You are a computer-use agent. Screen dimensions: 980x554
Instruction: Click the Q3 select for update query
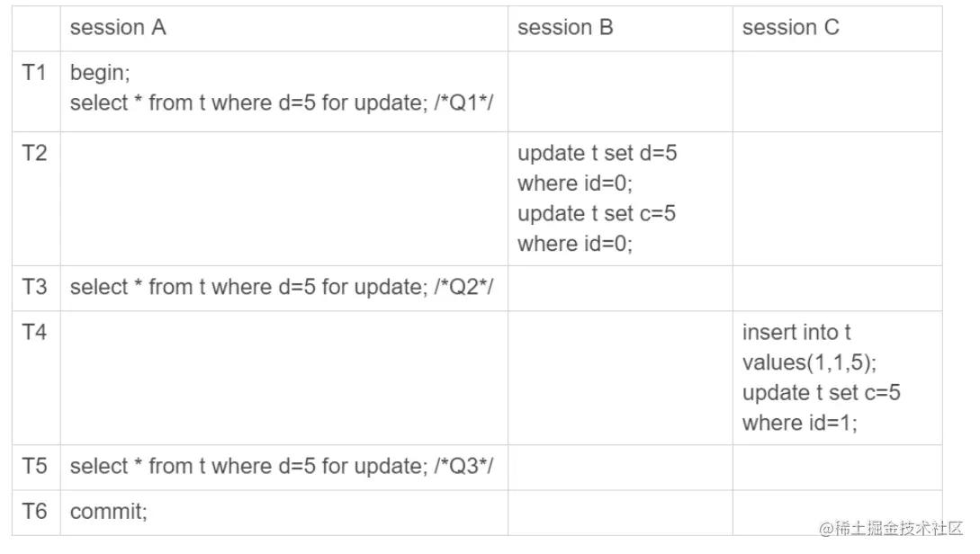pyautogui.click(x=283, y=466)
